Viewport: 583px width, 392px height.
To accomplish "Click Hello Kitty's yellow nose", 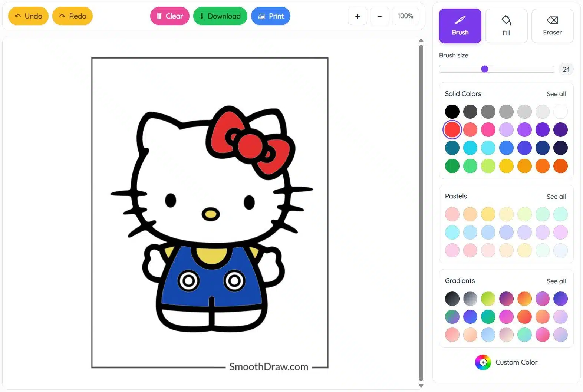I will (x=211, y=214).
